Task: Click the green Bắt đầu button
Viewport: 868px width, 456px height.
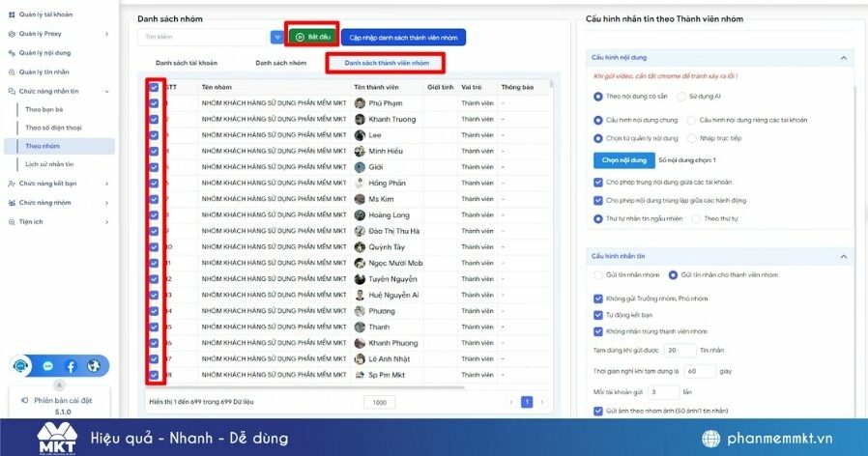Action: [313, 37]
